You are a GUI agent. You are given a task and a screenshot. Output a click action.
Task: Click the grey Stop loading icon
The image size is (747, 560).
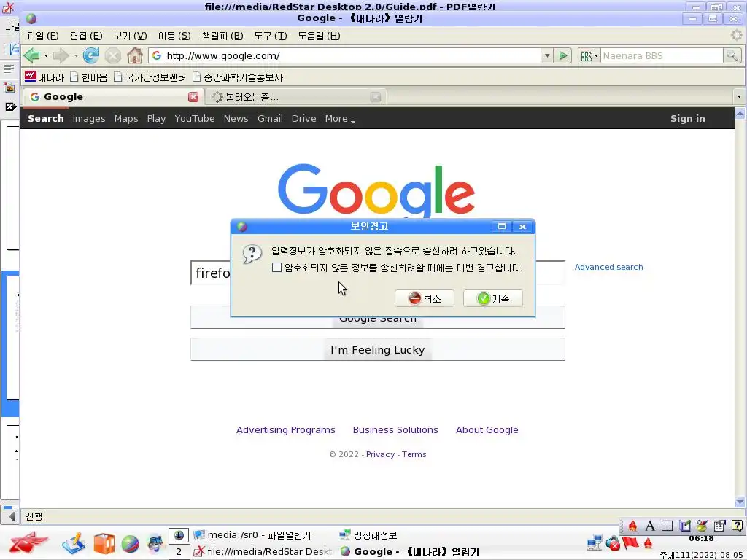tap(113, 55)
